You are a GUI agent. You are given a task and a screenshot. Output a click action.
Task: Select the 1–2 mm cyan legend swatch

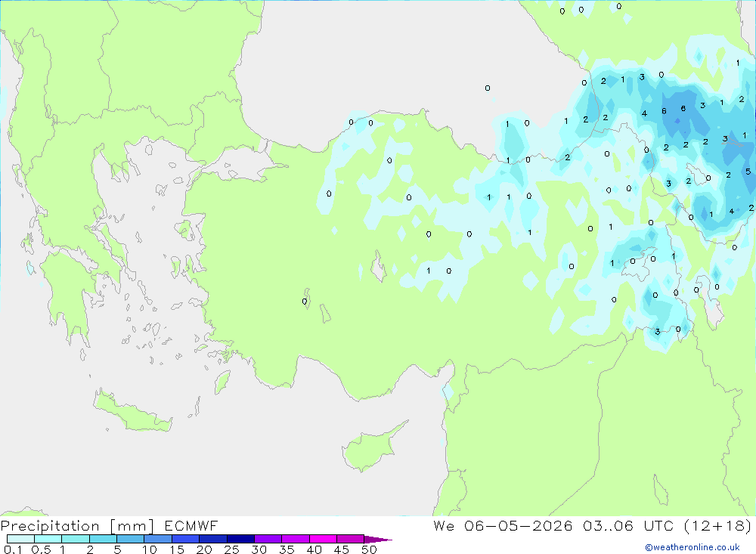76,539
